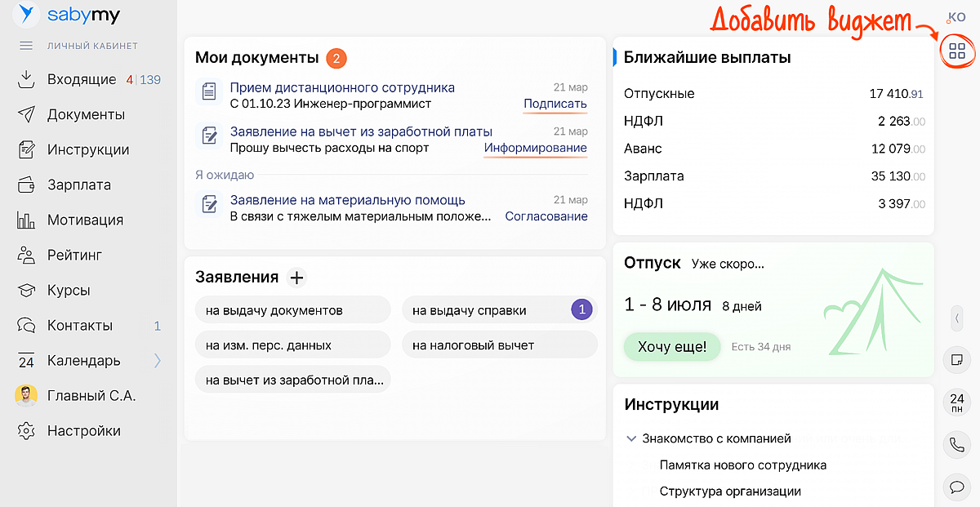
Task: Go to Зарплата menu item
Action: (x=78, y=185)
